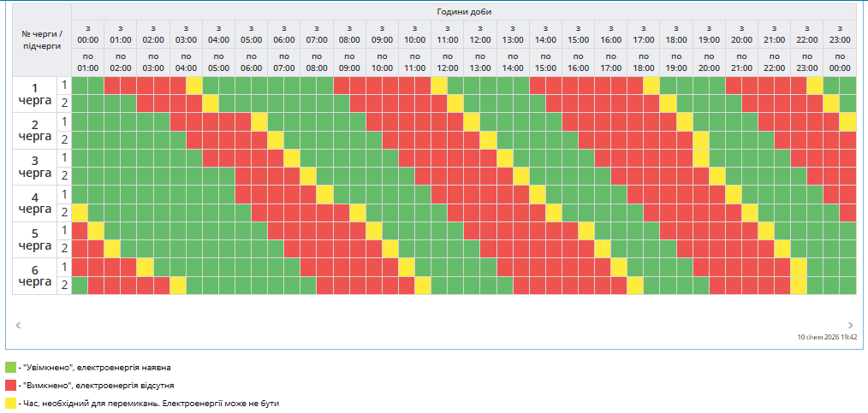The width and height of the screenshot is (868, 413).
Task: Click the 'по 00:00' end-time header
Action: pos(840,62)
